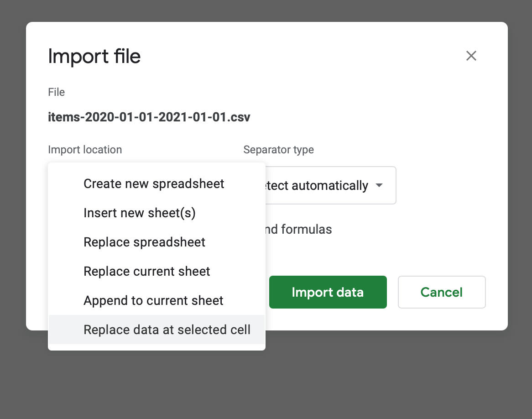Choose "Replace spreadsheet" import location
Viewport: 532px width, 419px height.
click(144, 242)
